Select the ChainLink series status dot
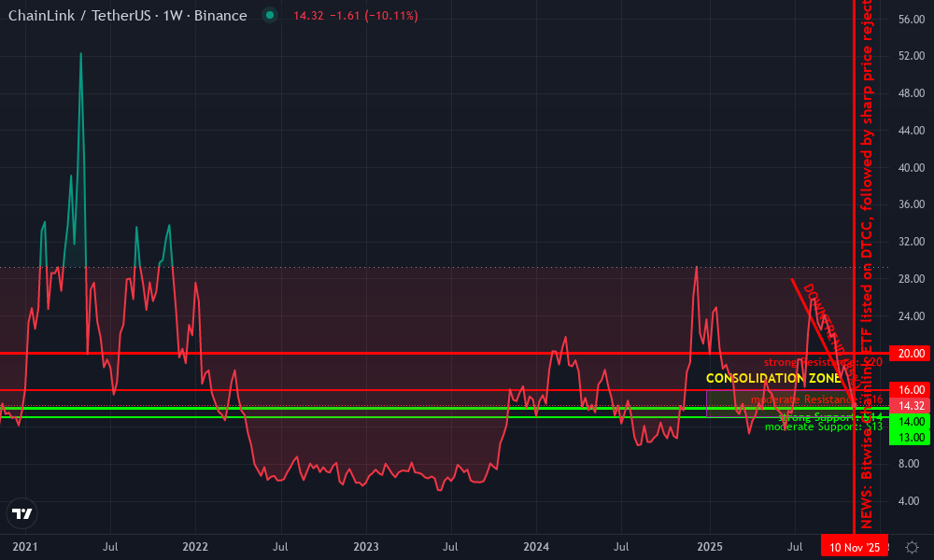Image resolution: width=934 pixels, height=560 pixels. pos(270,16)
